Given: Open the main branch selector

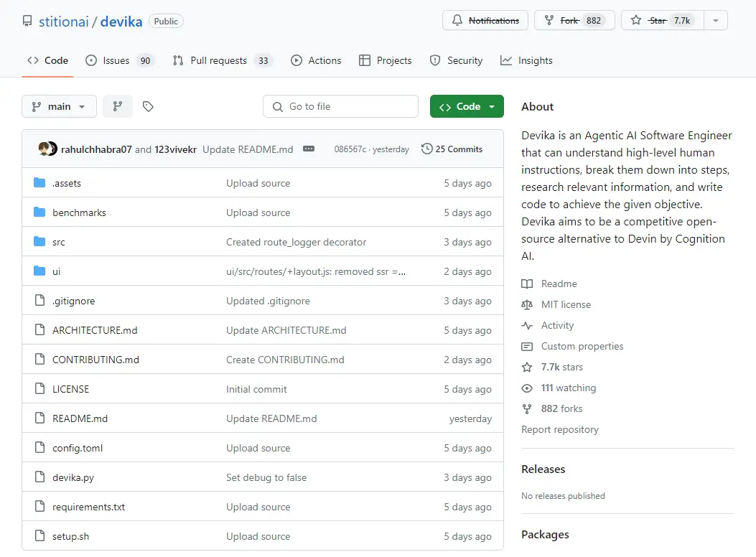Looking at the screenshot, I should 59,106.
